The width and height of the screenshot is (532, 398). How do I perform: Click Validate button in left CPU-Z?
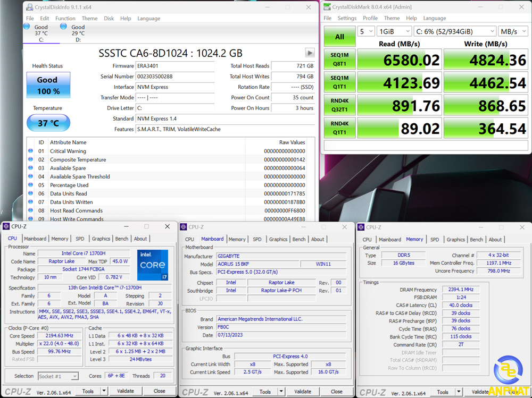(125, 391)
